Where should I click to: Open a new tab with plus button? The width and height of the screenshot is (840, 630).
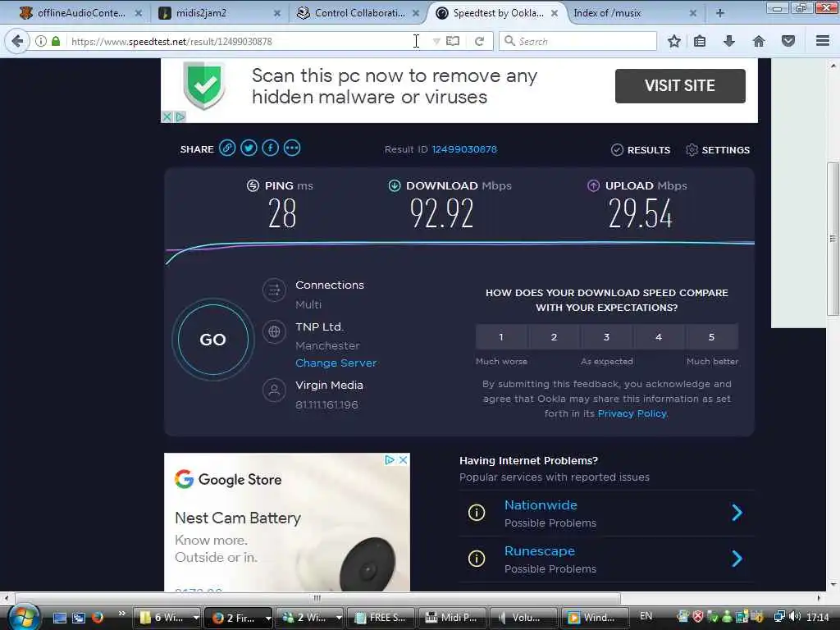pyautogui.click(x=720, y=13)
